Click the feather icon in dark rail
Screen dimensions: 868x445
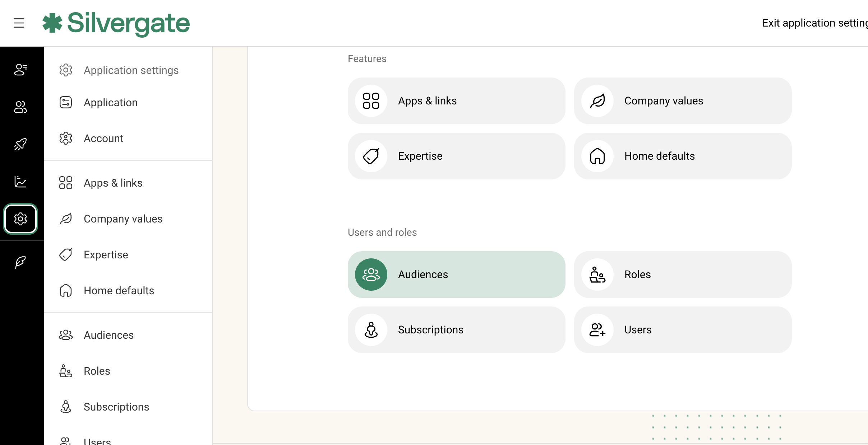(x=20, y=262)
